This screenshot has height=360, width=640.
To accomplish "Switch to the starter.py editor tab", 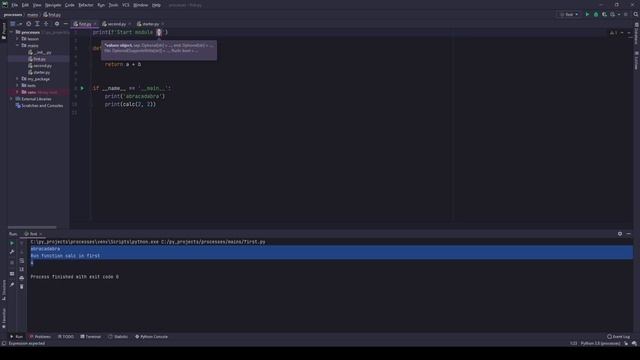I will (x=150, y=24).
